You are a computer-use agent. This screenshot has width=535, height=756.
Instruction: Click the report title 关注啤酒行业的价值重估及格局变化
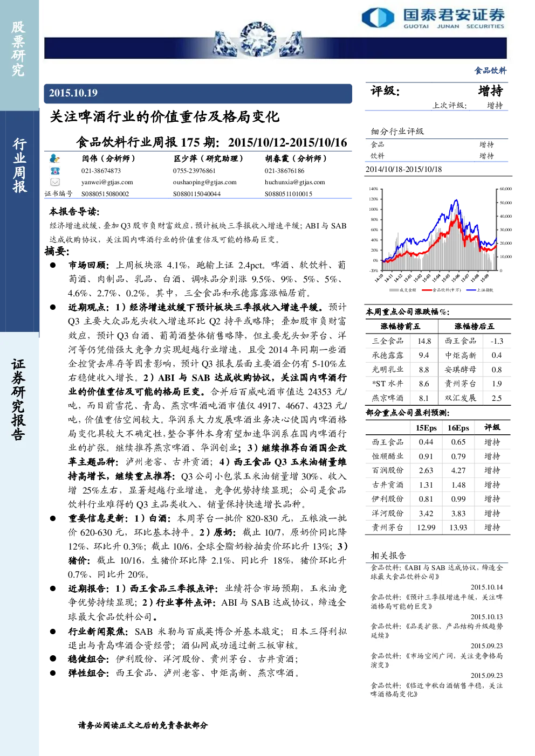tap(164, 116)
